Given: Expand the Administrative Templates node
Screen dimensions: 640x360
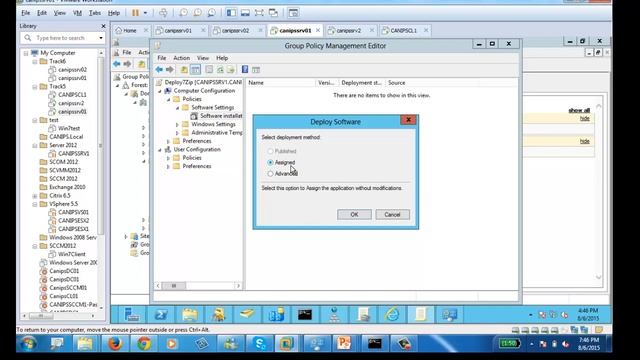Looking at the screenshot, I should tap(177, 133).
